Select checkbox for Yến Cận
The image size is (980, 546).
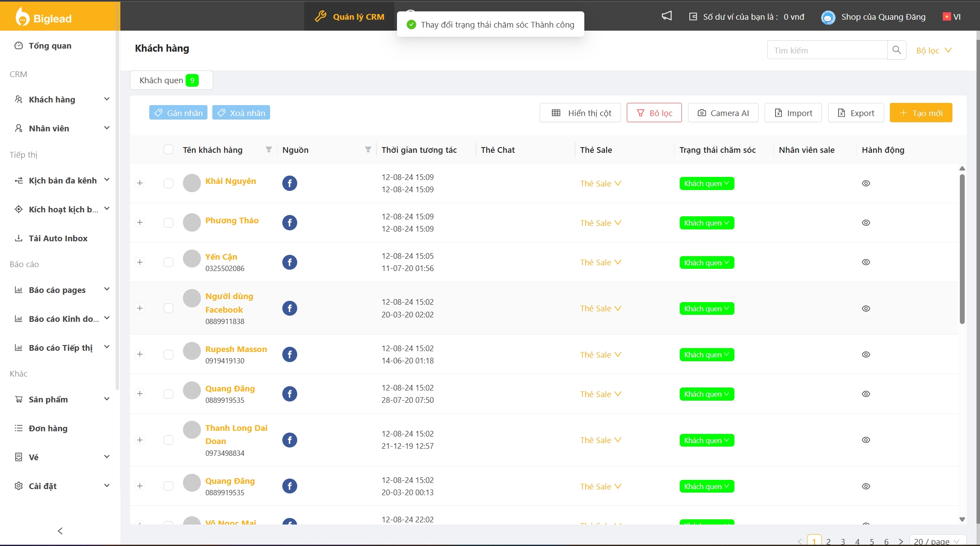pos(169,262)
